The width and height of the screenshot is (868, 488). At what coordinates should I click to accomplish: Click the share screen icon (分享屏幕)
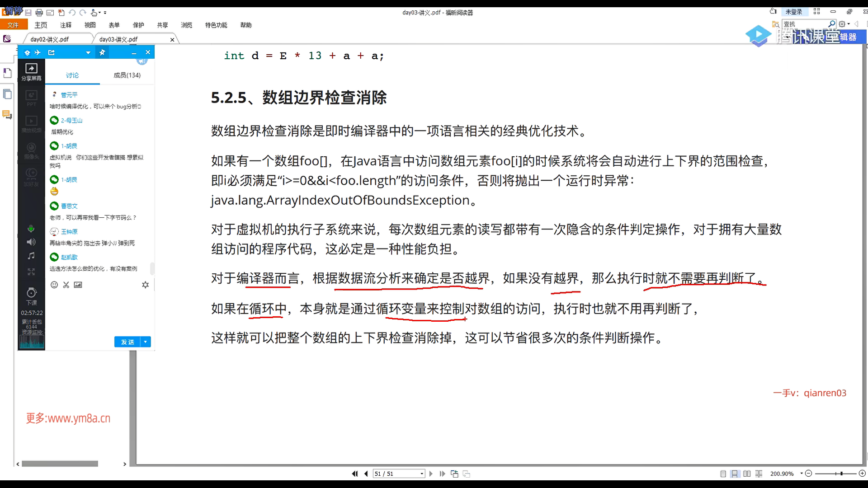pyautogui.click(x=31, y=69)
